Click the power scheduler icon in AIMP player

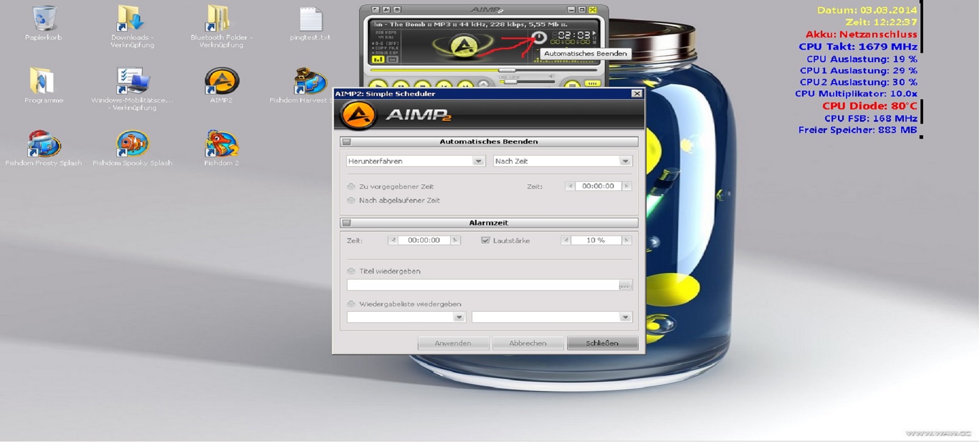pos(539,37)
